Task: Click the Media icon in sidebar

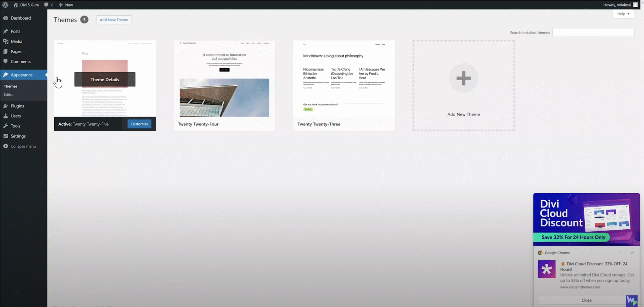Action: [x=6, y=41]
